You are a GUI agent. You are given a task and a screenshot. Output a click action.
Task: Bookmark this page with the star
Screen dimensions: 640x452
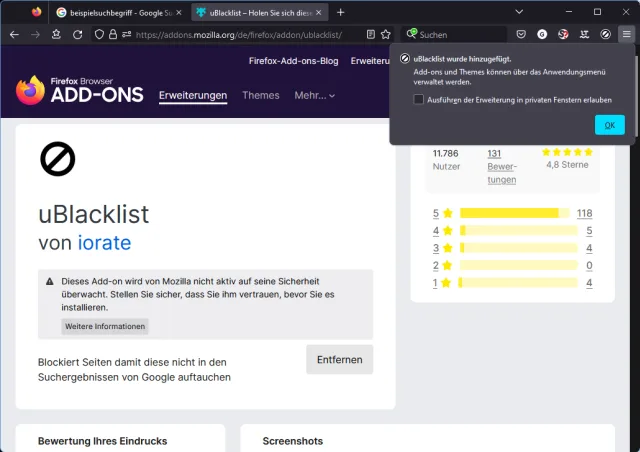386,35
